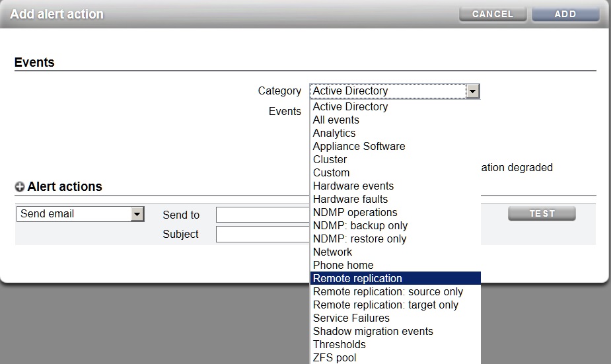This screenshot has width=611, height=364.
Task: Click the TEST button
Action: [x=542, y=213]
